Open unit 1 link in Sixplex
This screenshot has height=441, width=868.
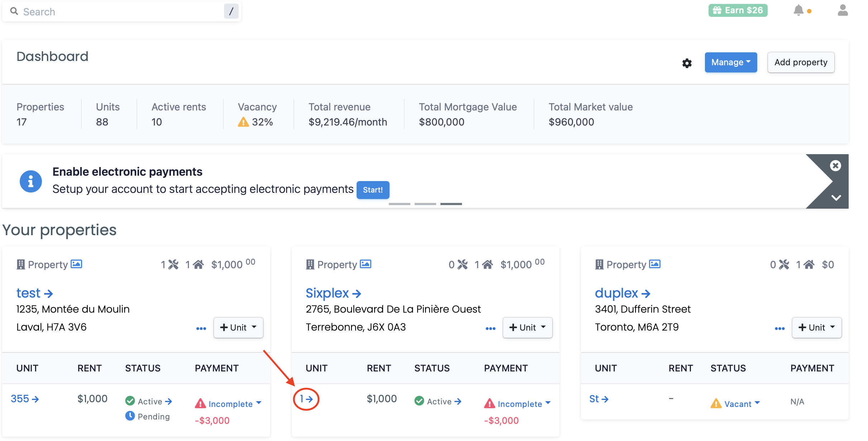pos(306,399)
